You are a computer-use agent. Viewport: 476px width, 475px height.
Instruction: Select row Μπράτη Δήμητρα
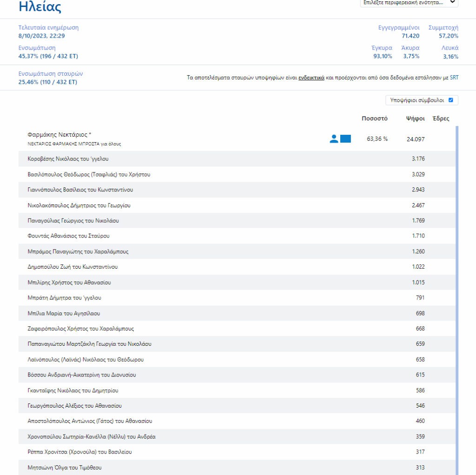[237, 298]
